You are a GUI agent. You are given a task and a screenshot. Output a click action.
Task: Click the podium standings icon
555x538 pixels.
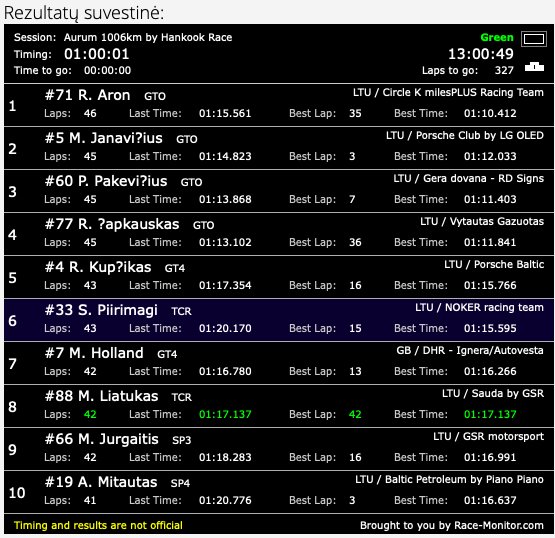pos(534,67)
